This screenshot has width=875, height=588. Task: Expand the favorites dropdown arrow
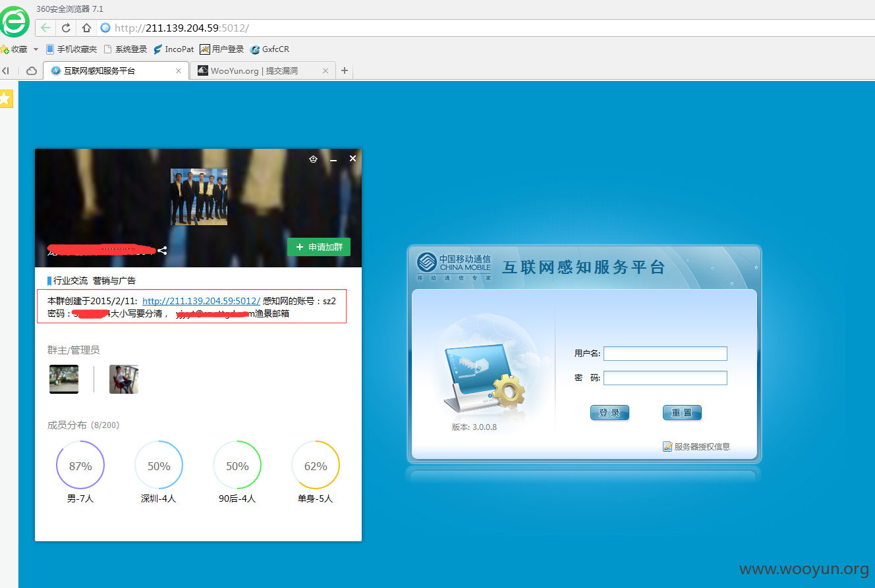click(x=36, y=49)
